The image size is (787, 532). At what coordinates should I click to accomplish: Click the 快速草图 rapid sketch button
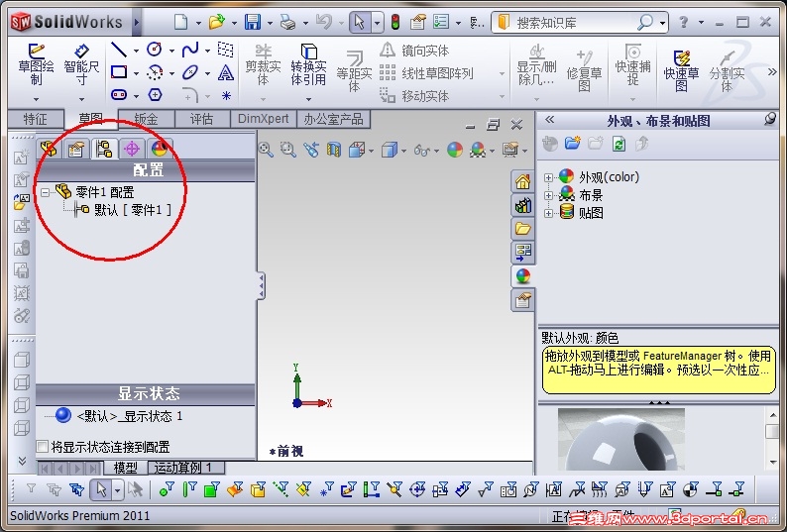pos(681,70)
